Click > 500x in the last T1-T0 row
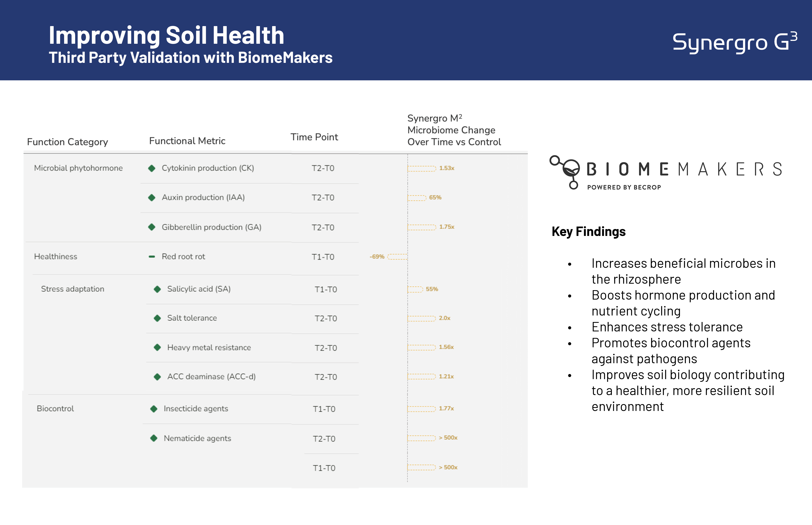Viewport: 812px width, 525px height. pyautogui.click(x=448, y=467)
